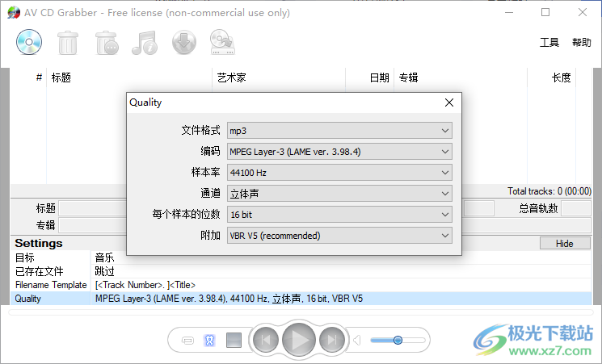Select the Quality setting row
Image resolution: width=602 pixels, height=364 pixels.
tap(301, 299)
